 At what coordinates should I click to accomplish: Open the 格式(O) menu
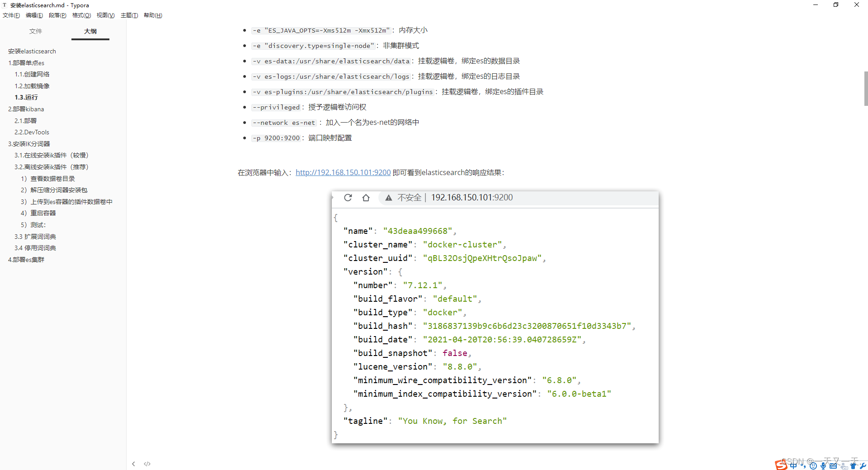81,15
